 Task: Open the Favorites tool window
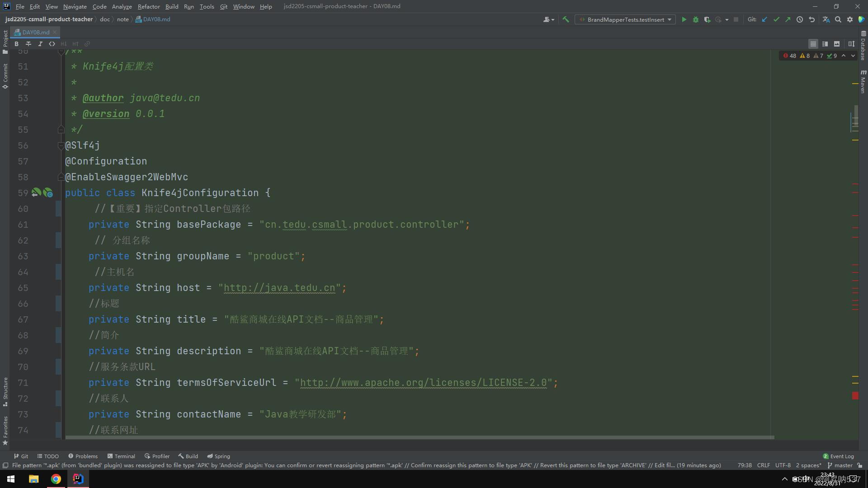tap(5, 431)
